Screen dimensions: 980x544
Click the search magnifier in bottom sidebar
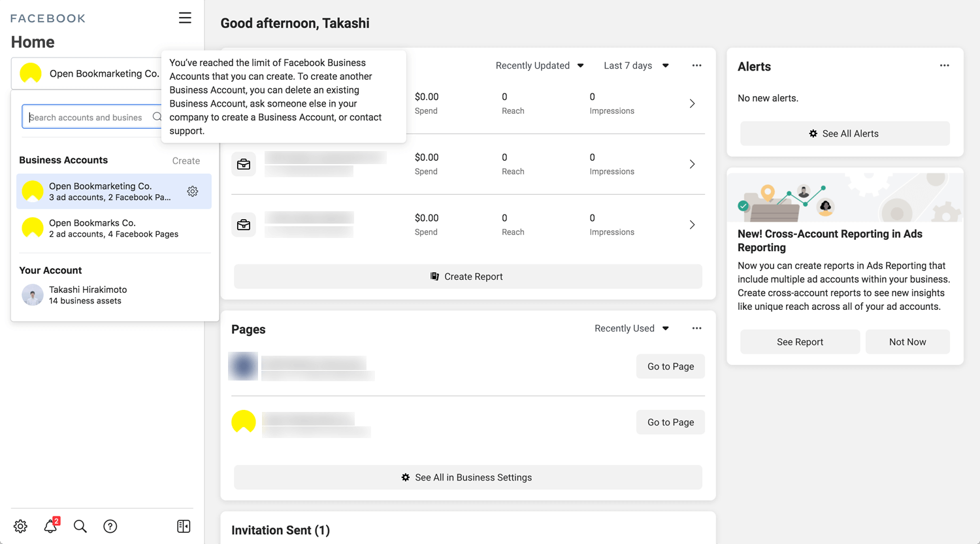(x=80, y=526)
